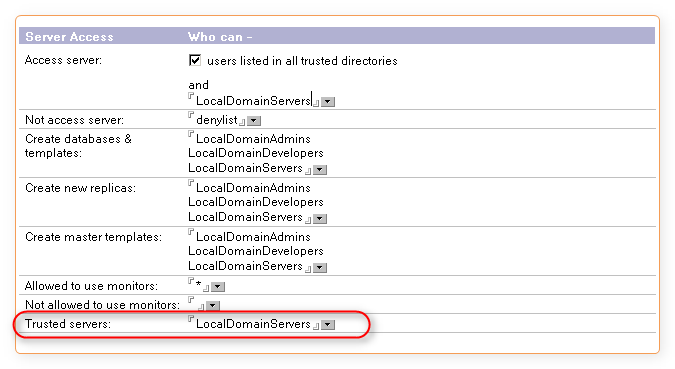Click the Create new replicas label
Image resolution: width=675 pixels, height=369 pixels.
pyautogui.click(x=80, y=188)
